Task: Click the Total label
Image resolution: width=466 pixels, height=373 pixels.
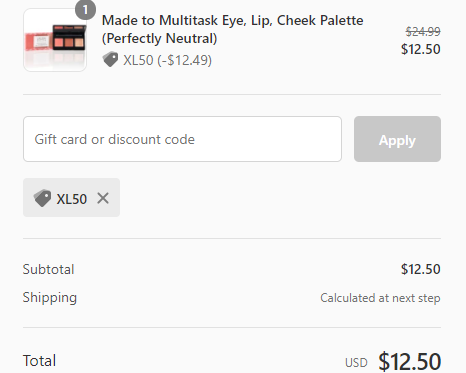Action: (39, 361)
